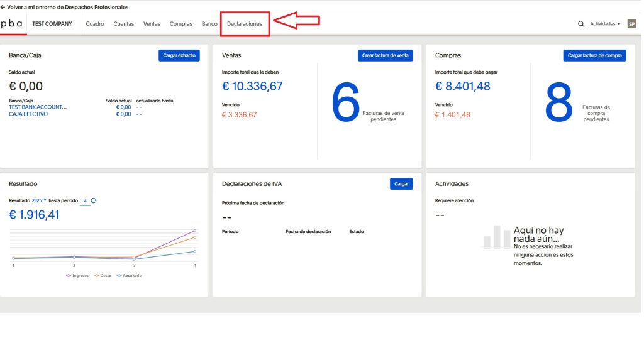The image size is (644, 338).
Task: Open the TEST BANK ACCOUNT link
Action: (38, 107)
